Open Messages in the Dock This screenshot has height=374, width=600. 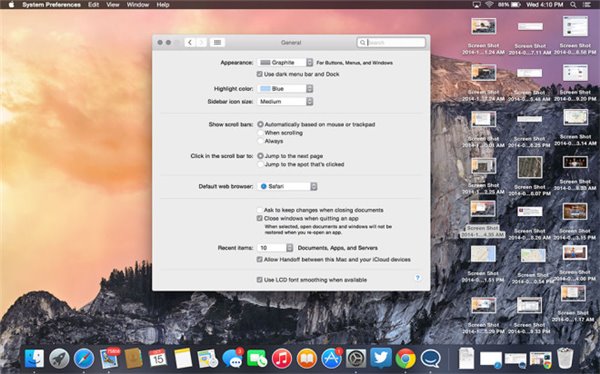pyautogui.click(x=232, y=359)
